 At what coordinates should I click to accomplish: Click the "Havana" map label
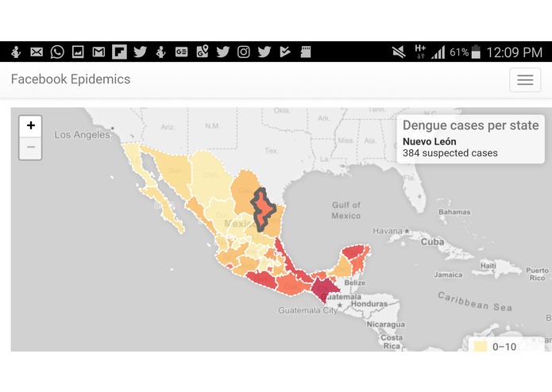click(388, 231)
